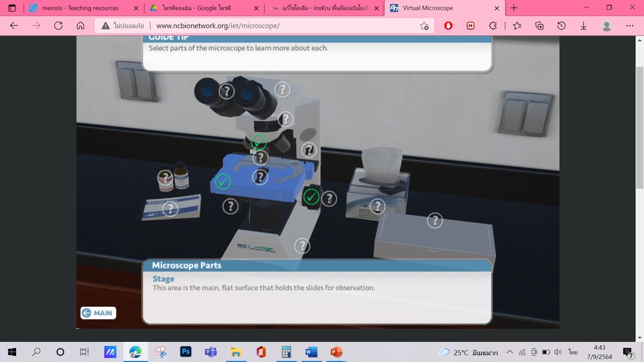Image resolution: width=644 pixels, height=362 pixels.
Task: Open the Settings and more menu
Action: click(630, 25)
